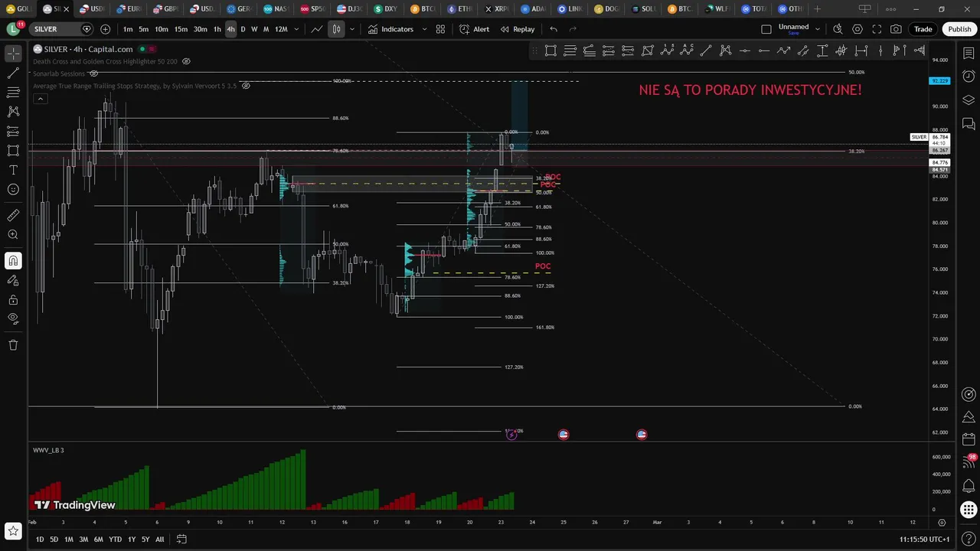The image size is (980, 551).
Task: Select the line chart style icon
Action: [317, 29]
